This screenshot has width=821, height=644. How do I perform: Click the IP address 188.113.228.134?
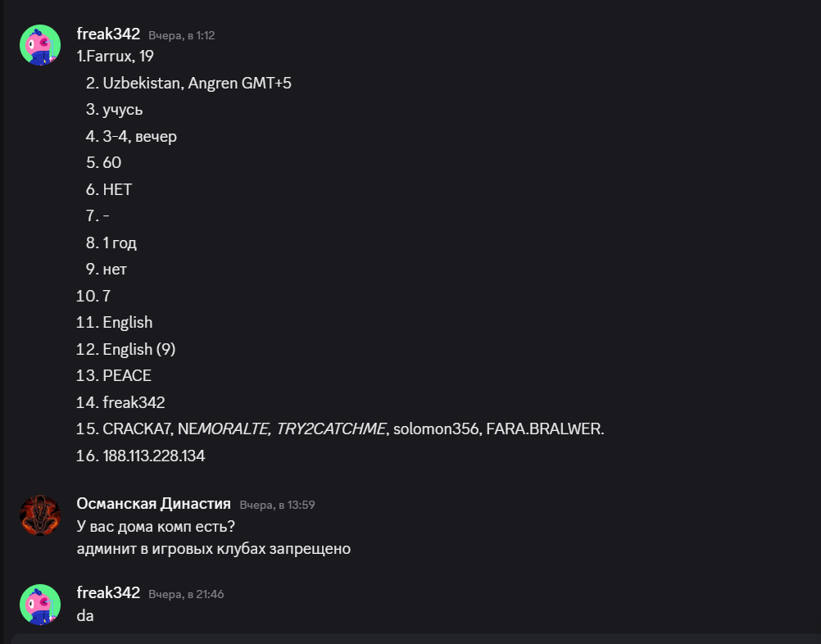154,456
